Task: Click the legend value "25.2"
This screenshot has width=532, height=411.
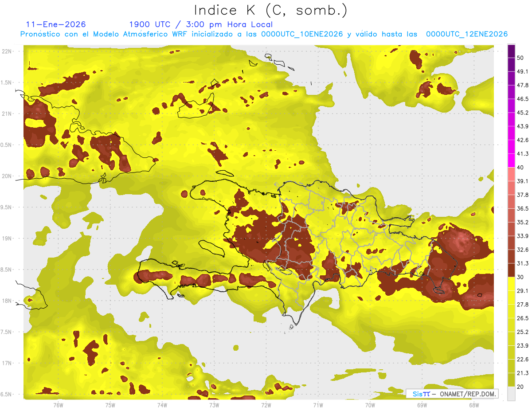Action: coord(522,332)
